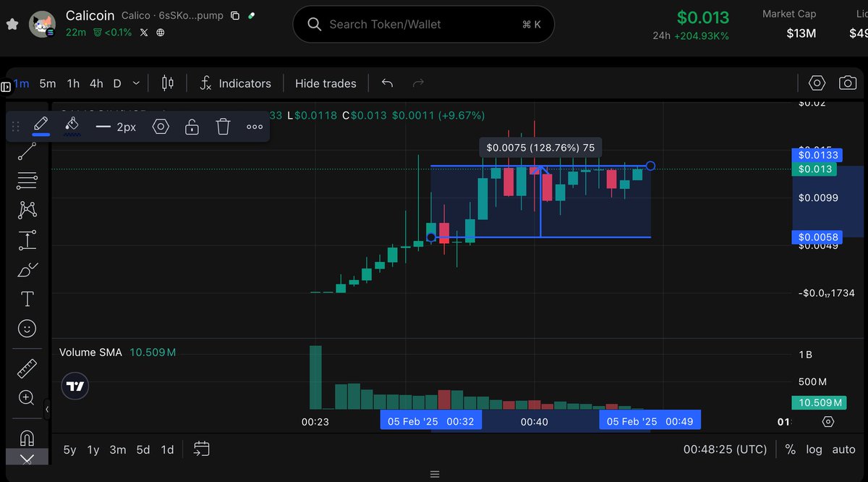Undo the last chart action
The image size is (868, 482).
387,83
